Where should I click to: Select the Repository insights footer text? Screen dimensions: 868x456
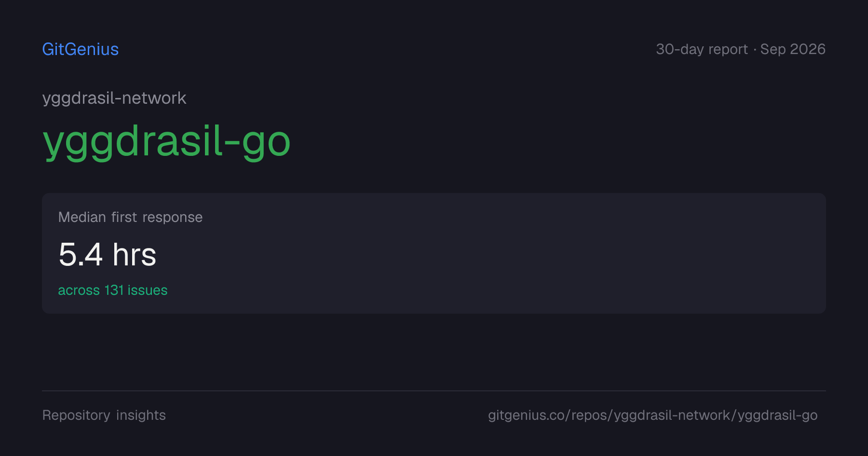click(x=104, y=415)
